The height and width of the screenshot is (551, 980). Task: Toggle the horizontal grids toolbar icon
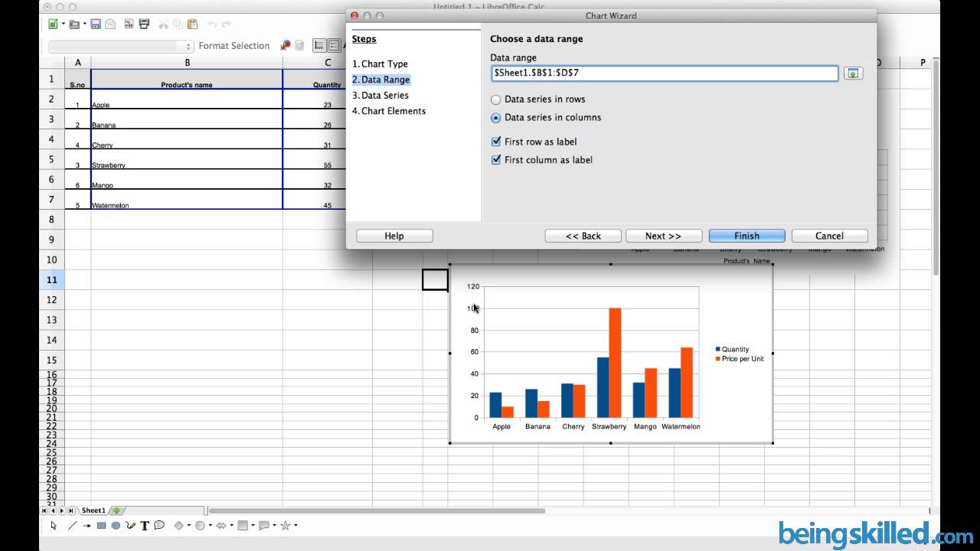(x=318, y=45)
